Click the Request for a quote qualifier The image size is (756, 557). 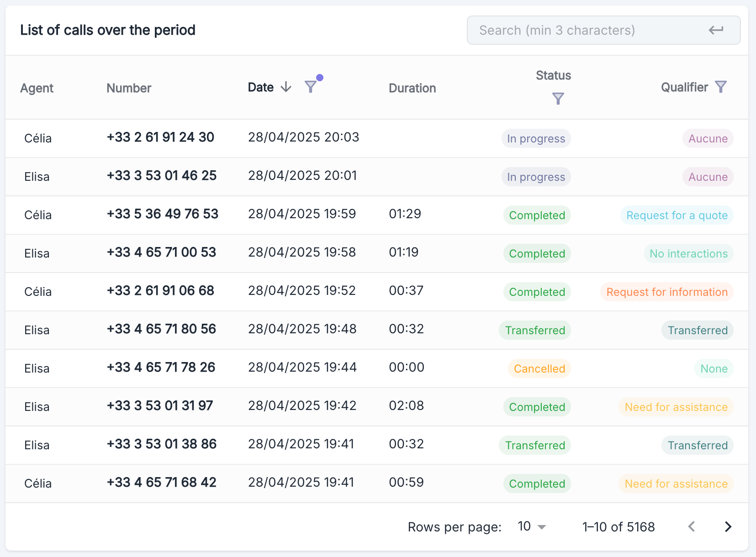677,215
